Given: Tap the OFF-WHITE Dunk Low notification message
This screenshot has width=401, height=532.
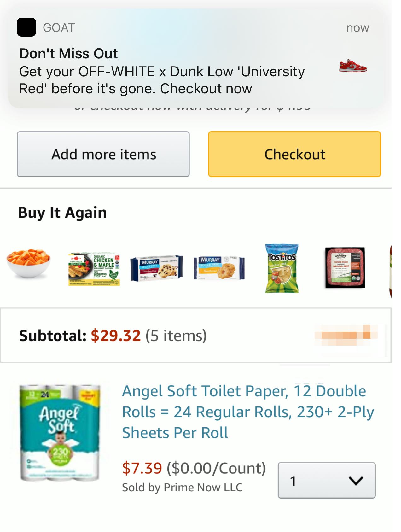Looking at the screenshot, I should [162, 80].
